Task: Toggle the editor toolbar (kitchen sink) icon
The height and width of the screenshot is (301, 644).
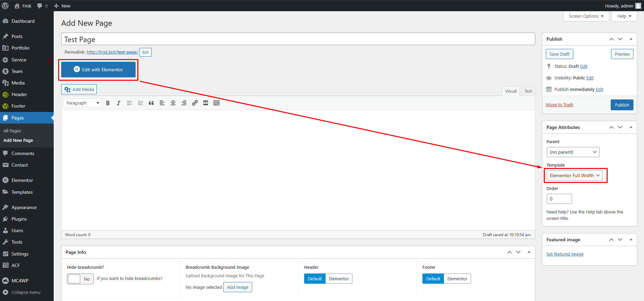Action: (216, 103)
